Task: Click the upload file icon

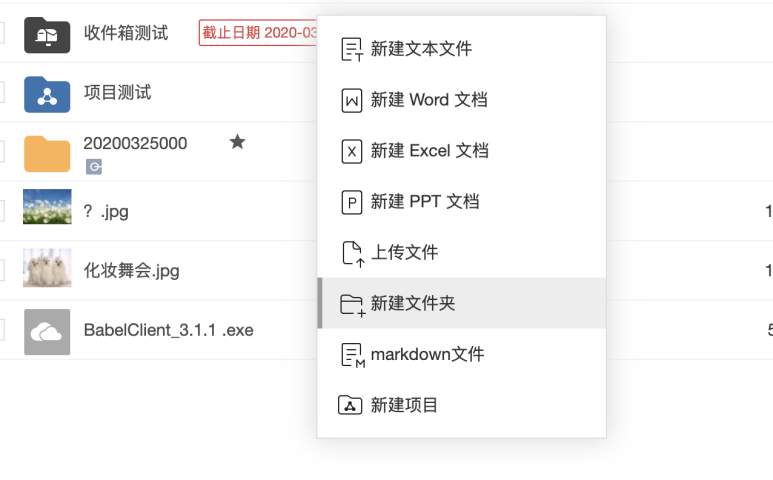Action: click(x=351, y=253)
